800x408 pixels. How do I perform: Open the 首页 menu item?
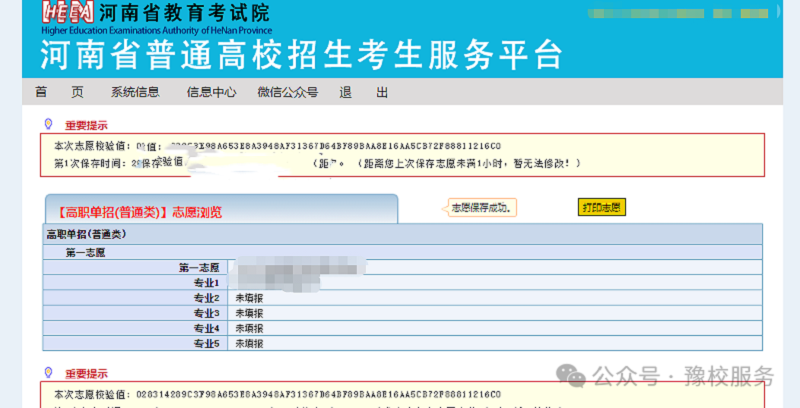click(59, 92)
